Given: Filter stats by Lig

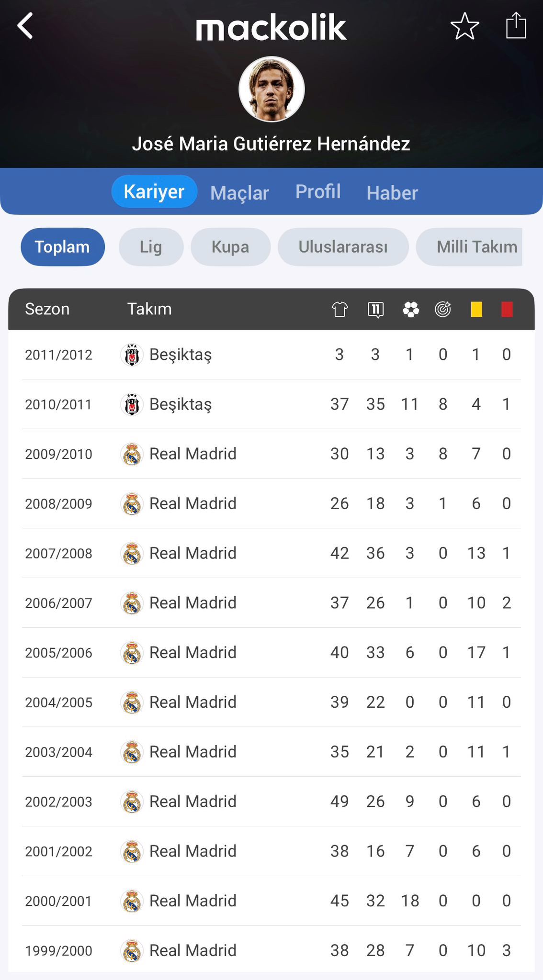Looking at the screenshot, I should 151,247.
